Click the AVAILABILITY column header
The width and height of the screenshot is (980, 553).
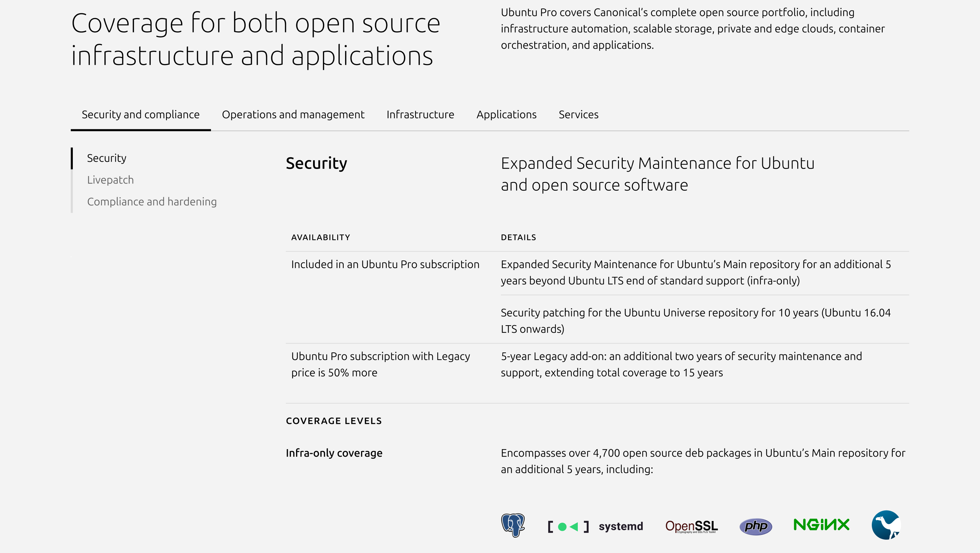point(320,237)
